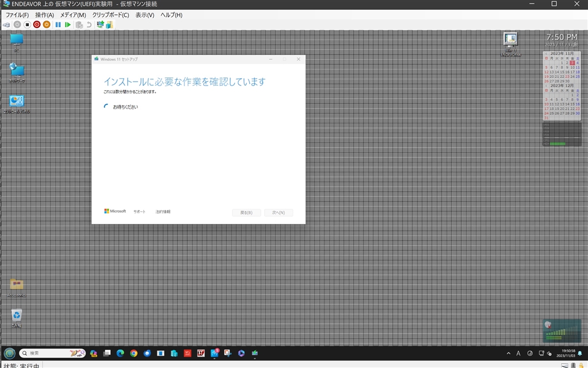Image resolution: width=588 pixels, height=368 pixels.
Task: Click the 戻る(B) button in Setup
Action: (246, 212)
